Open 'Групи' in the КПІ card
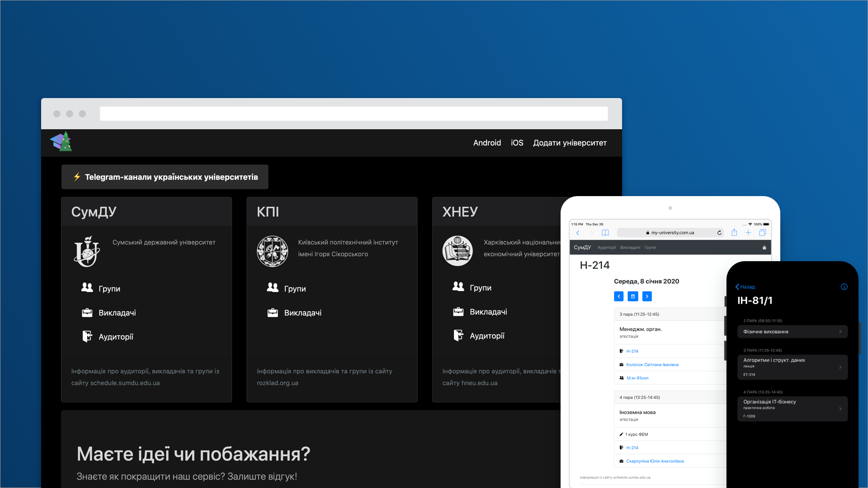The image size is (868, 488). pos(295,289)
